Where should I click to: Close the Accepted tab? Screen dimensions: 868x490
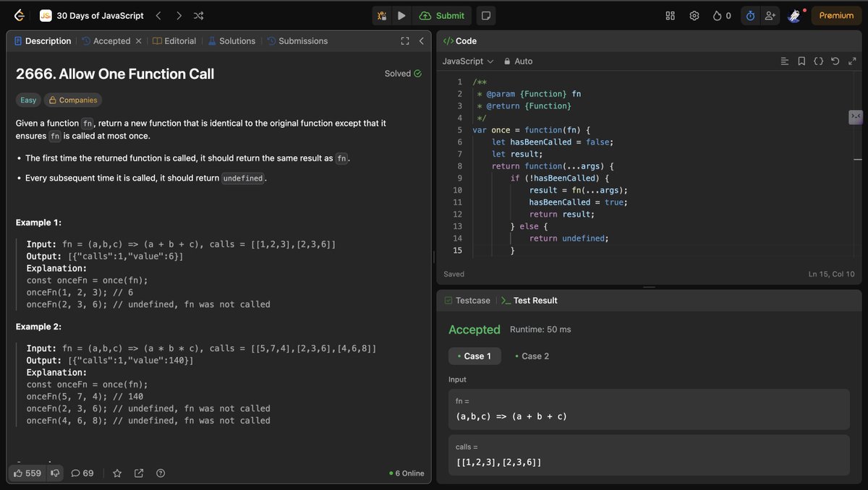point(139,41)
